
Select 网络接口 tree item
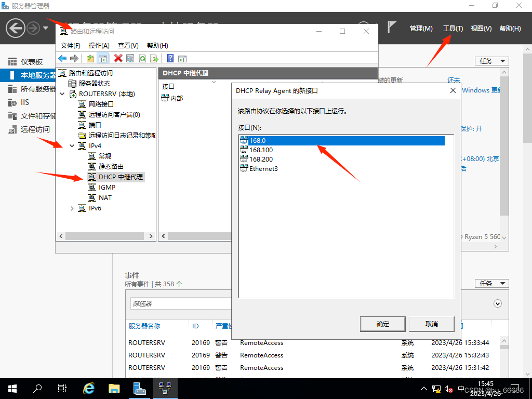pos(101,104)
